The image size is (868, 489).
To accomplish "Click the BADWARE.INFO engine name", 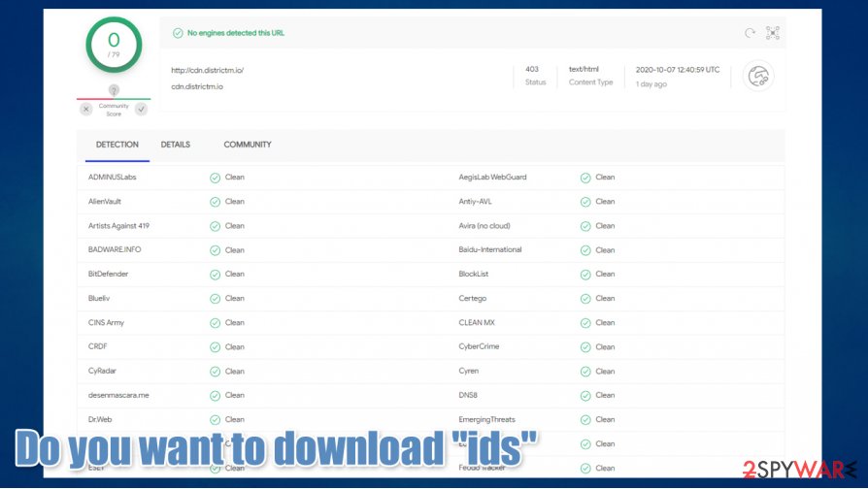I will [115, 249].
